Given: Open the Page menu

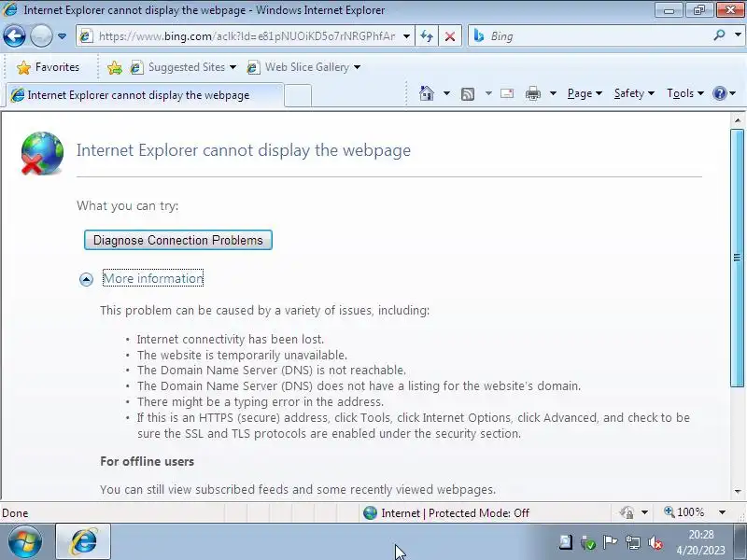Looking at the screenshot, I should 585,93.
